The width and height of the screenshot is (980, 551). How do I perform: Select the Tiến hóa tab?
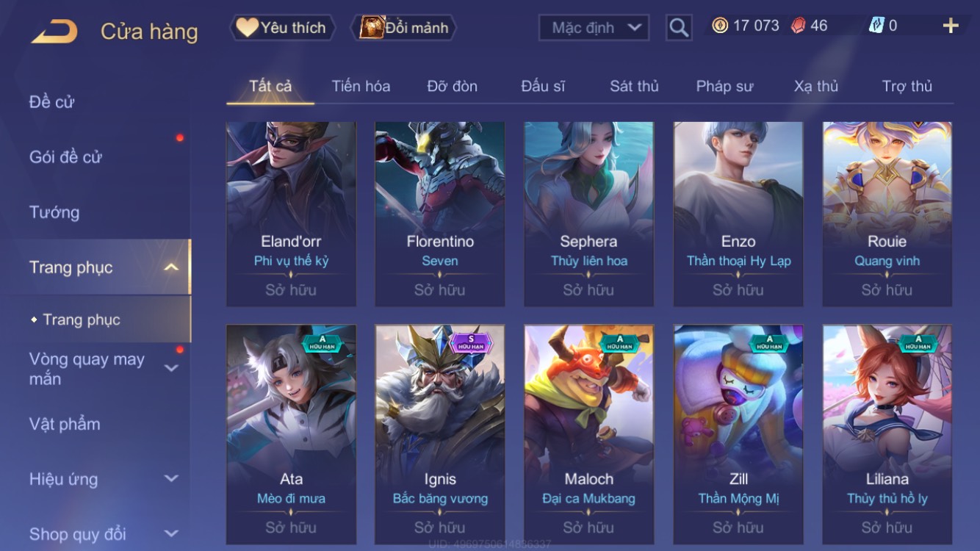point(361,86)
